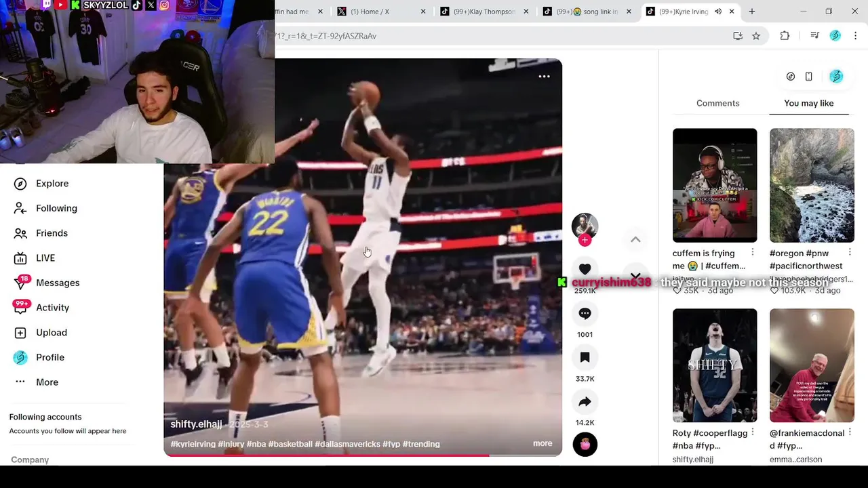868x488 pixels.
Task: Open the video author's avatar
Action: (x=585, y=226)
